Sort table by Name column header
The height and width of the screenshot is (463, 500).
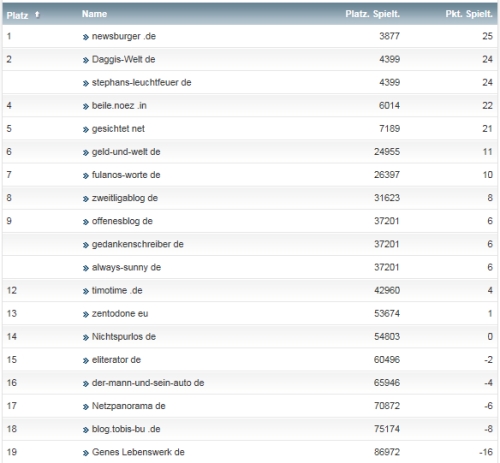coord(94,14)
